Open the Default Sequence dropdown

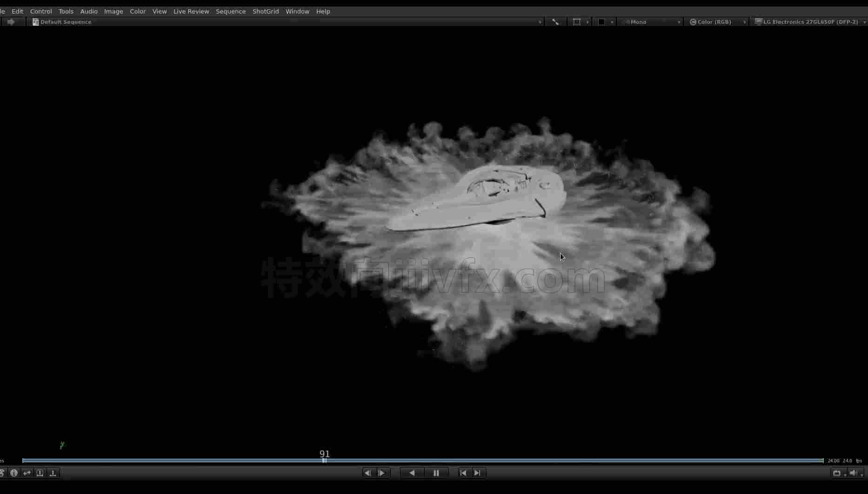point(287,22)
